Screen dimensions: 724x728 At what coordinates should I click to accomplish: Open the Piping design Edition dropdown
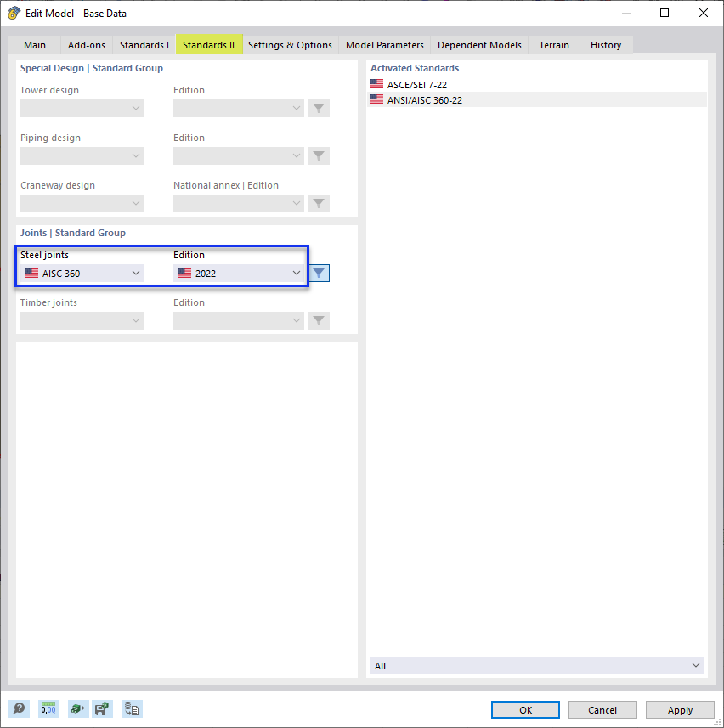point(239,155)
